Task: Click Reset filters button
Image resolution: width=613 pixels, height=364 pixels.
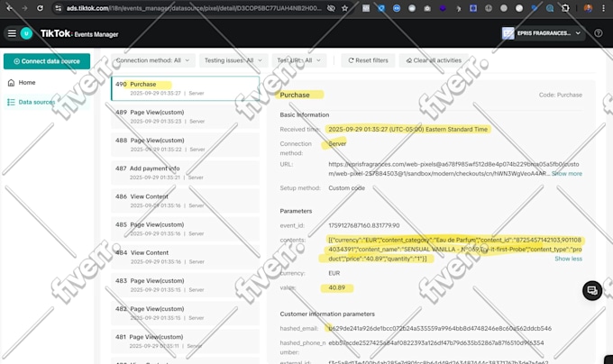Action: point(368,60)
